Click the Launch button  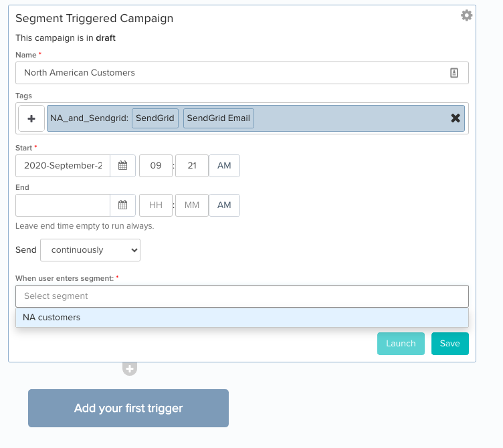[401, 344]
